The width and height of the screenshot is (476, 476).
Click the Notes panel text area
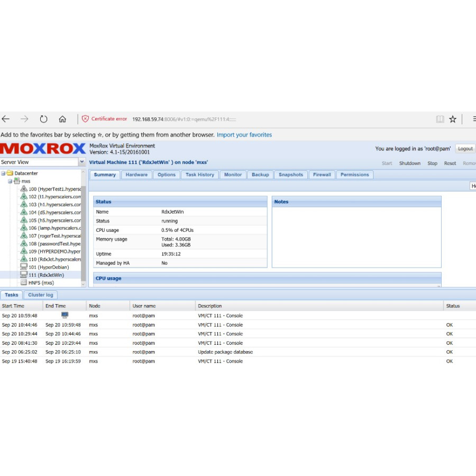coord(356,237)
